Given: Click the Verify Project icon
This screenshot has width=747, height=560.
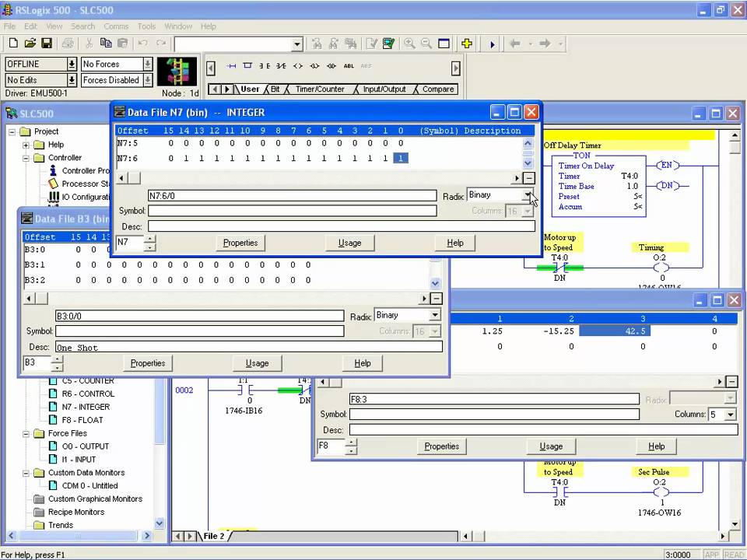Looking at the screenshot, I should tap(388, 44).
